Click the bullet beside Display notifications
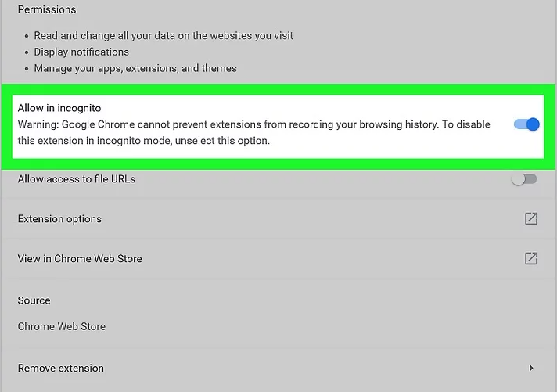This screenshot has height=392, width=557. 27,52
